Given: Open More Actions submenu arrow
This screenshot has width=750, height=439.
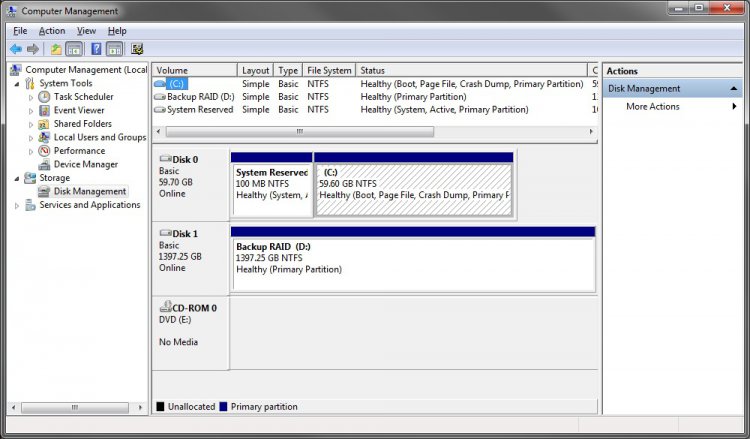Looking at the screenshot, I should [734, 106].
